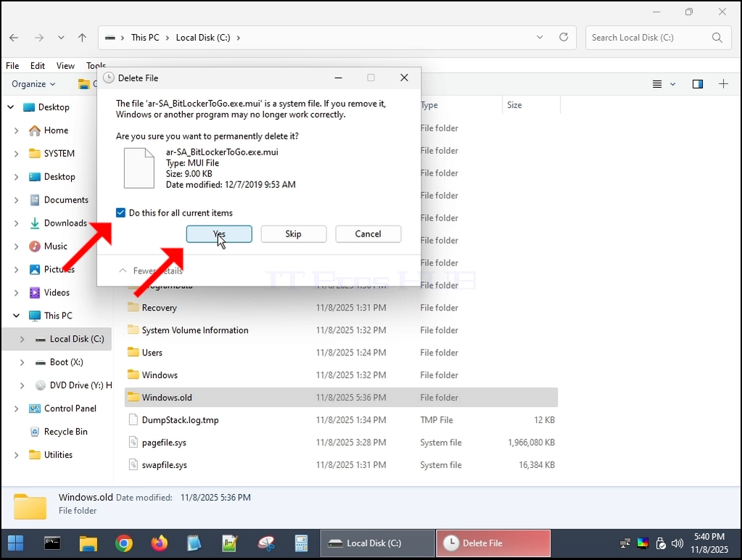The height and width of the screenshot is (560, 742).
Task: Select Videos in navigation pane
Action: point(57,292)
